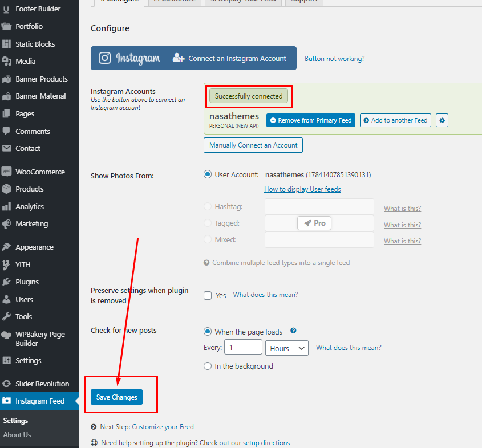Select the Hashtag radio button
Screen dimensions: 482x448
[208, 206]
